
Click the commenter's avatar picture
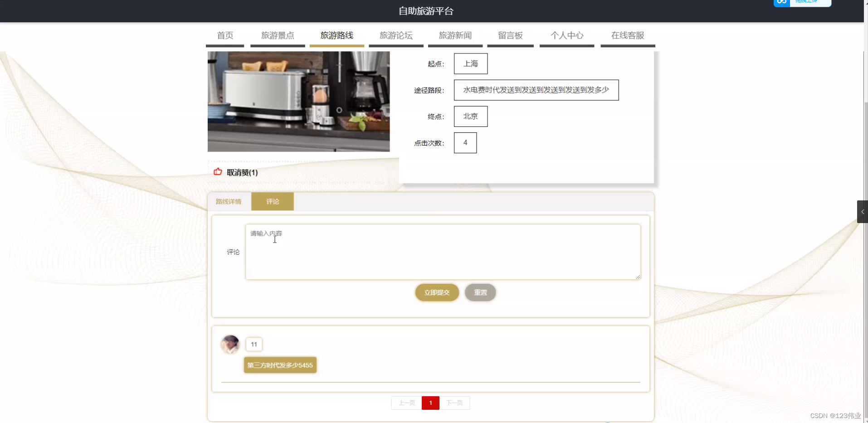pyautogui.click(x=230, y=344)
